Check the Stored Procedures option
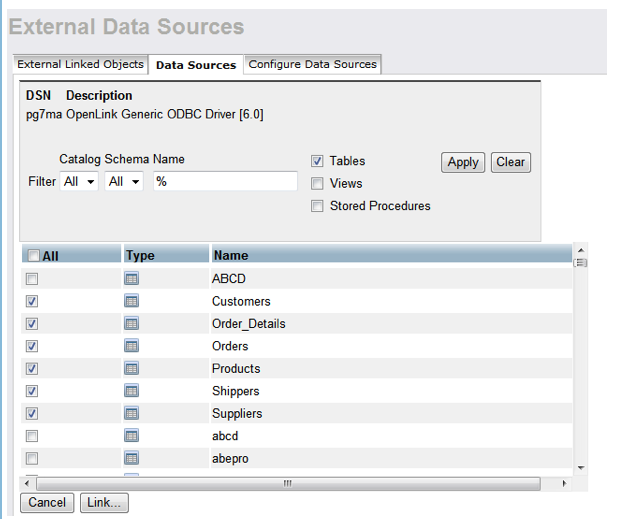Screen dimensions: 618x519 pyautogui.click(x=317, y=206)
